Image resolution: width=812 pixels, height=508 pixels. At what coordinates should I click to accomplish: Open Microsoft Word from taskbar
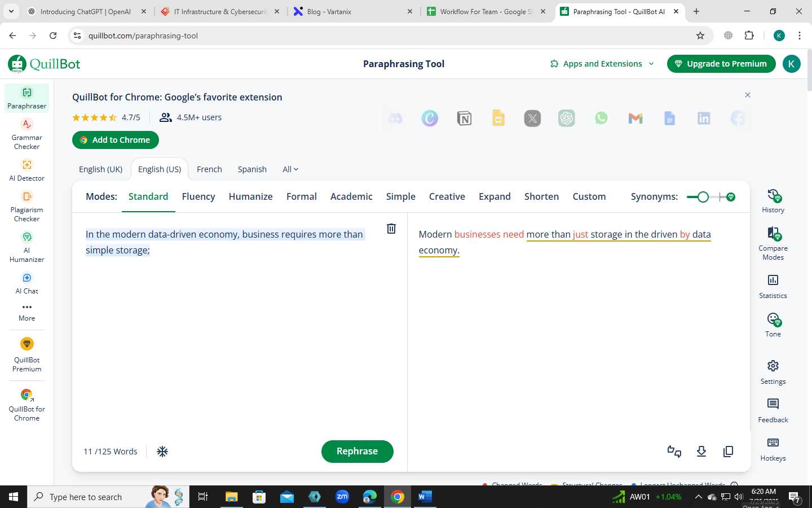point(425,497)
